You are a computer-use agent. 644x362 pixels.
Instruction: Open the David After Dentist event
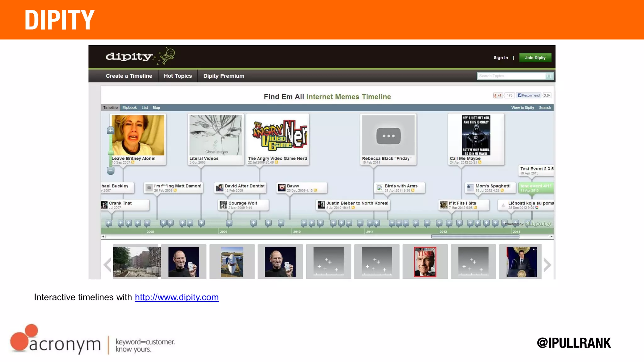click(240, 188)
